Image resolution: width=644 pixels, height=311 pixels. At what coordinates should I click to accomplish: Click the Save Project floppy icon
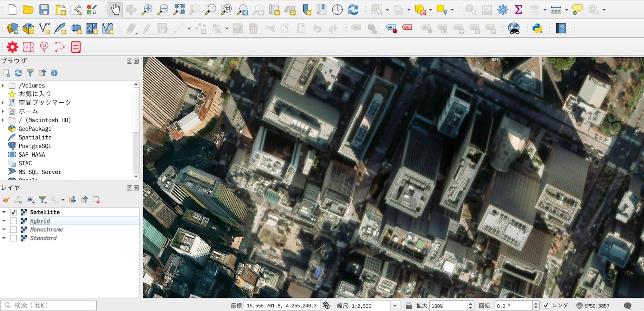point(44,10)
